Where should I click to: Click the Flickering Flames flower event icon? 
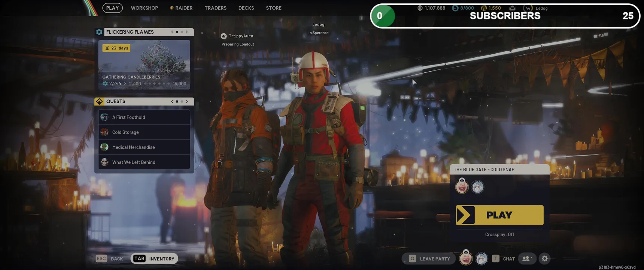(99, 32)
